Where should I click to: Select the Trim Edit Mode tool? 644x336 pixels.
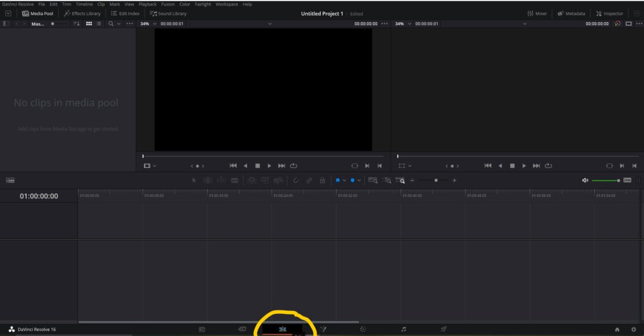208,181
